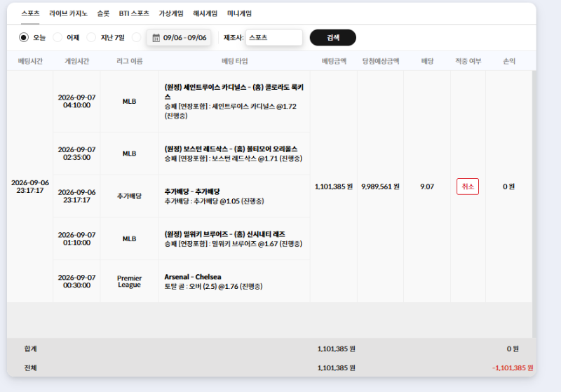561x392 pixels.
Task: Select the 지난 7일 radio button
Action: click(91, 37)
